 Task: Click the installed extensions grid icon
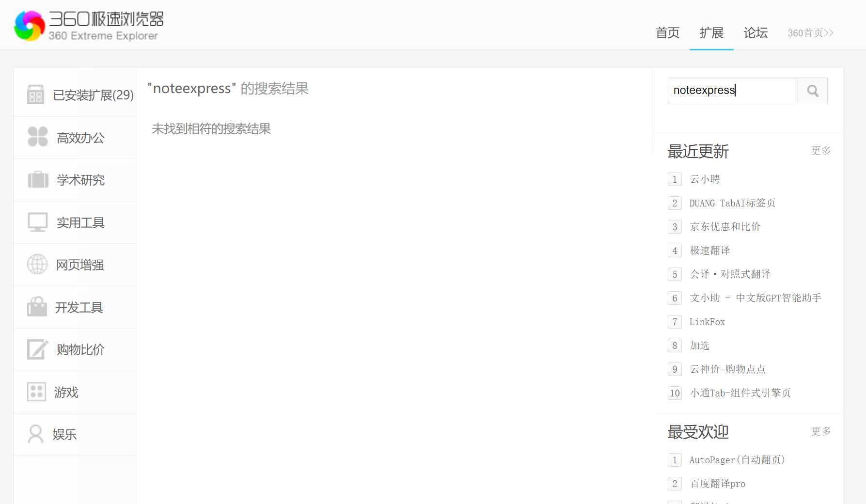[x=36, y=94]
